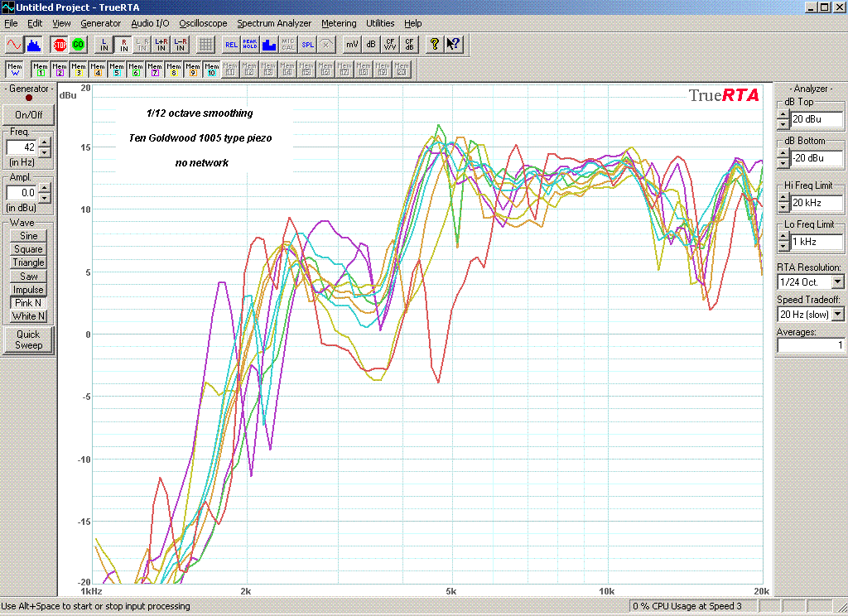Toggle the PEAK HOLD icon
Screen dimensions: 848x616
(250, 45)
